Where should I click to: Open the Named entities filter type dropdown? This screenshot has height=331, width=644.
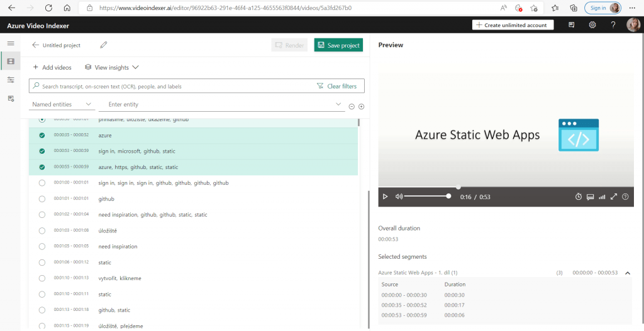click(62, 105)
